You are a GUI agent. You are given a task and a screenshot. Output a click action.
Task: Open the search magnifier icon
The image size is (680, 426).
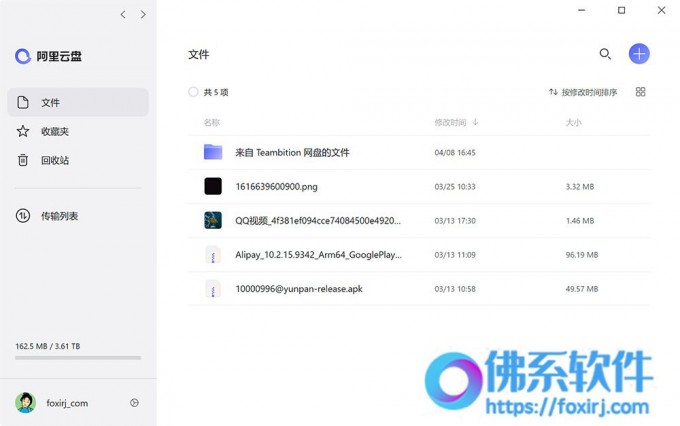tap(605, 54)
